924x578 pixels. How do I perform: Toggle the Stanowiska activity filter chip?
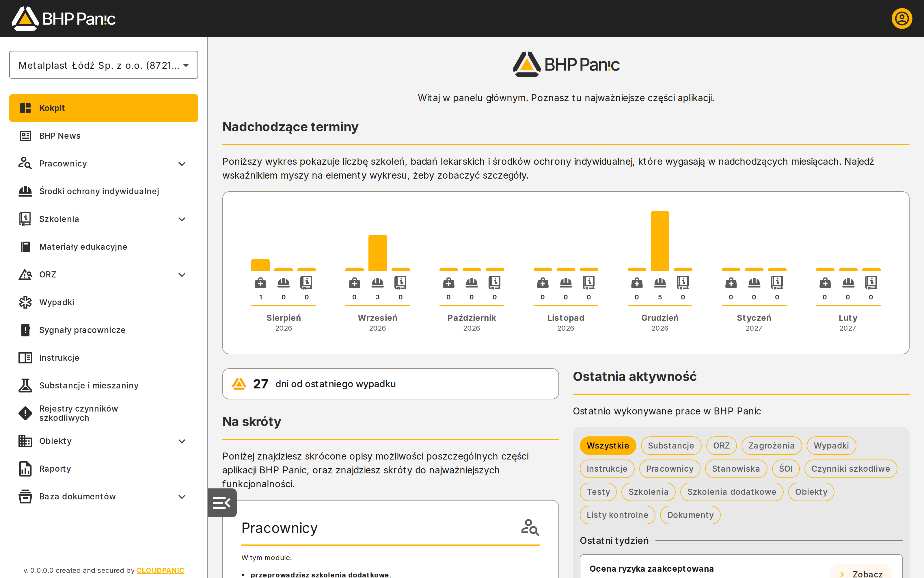(736, 469)
